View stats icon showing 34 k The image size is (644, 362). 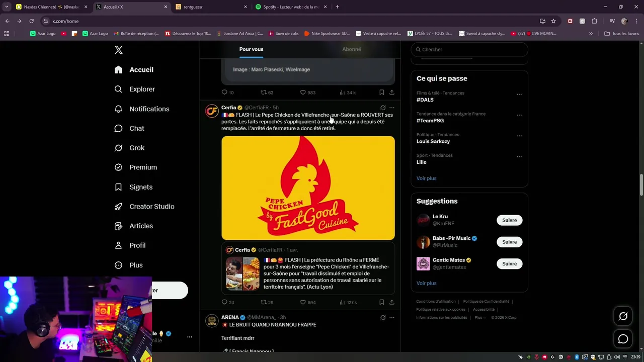point(342,93)
